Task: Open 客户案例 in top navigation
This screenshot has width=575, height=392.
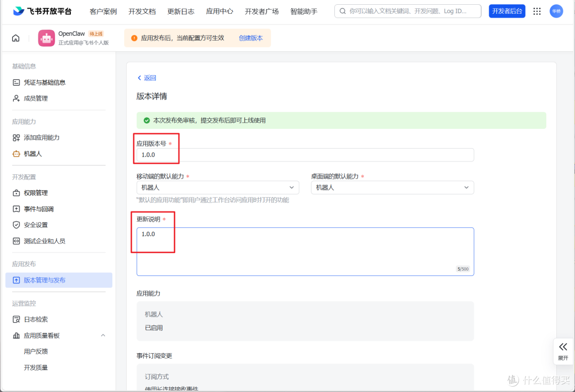Action: tap(103, 11)
